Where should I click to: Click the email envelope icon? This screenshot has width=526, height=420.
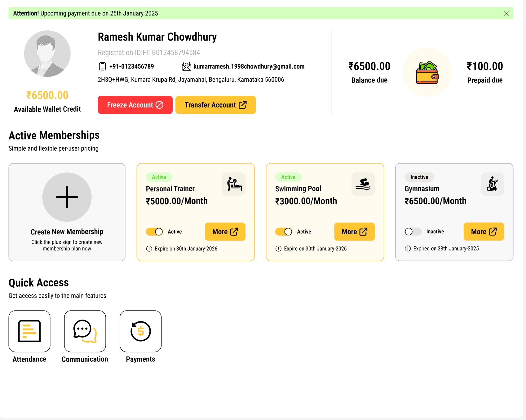coord(186,66)
